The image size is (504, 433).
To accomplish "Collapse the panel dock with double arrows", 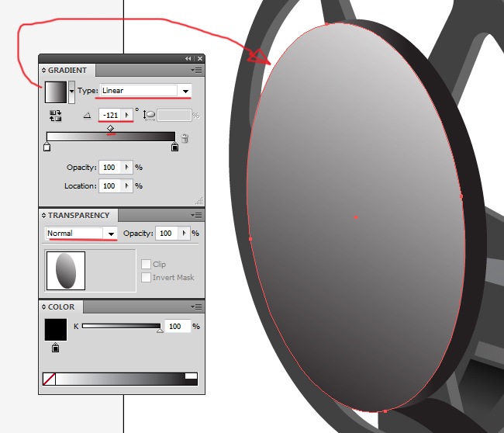I will pos(188,58).
